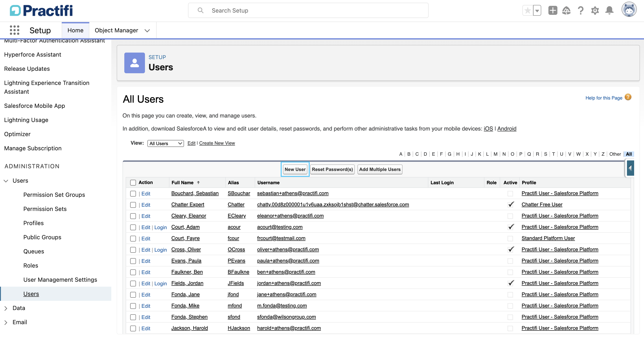This screenshot has height=337, width=644.
Task: Click the Users setup header icon
Action: 134,63
